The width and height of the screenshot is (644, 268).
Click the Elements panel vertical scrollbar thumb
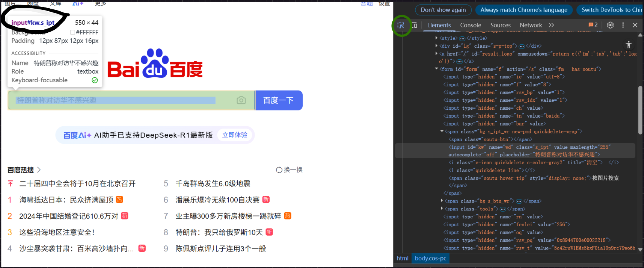click(x=640, y=110)
